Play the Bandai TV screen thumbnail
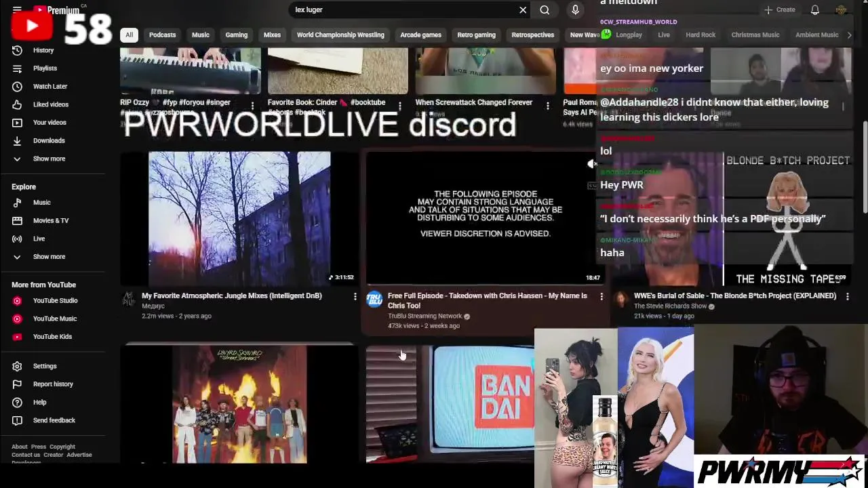 450,405
